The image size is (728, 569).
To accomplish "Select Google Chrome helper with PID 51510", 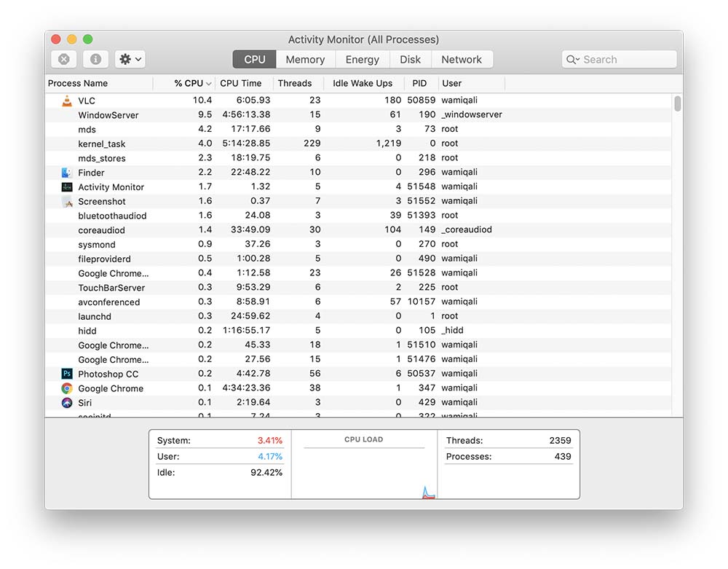I will tap(358, 345).
